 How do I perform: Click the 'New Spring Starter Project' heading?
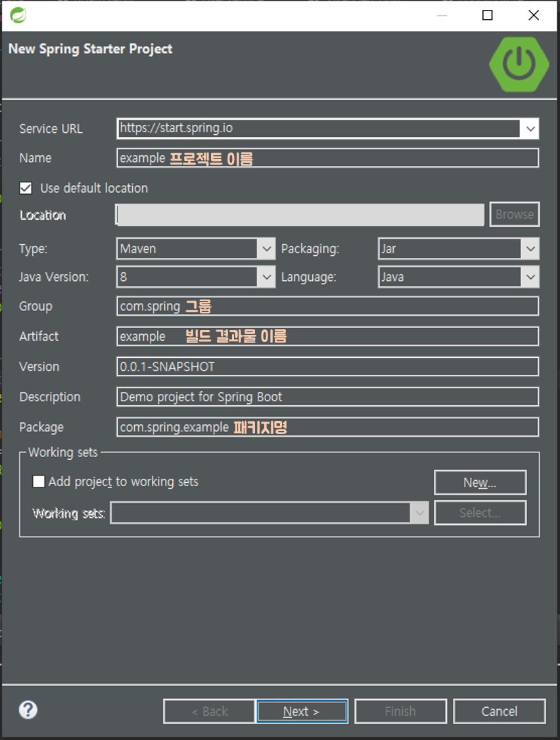click(91, 49)
